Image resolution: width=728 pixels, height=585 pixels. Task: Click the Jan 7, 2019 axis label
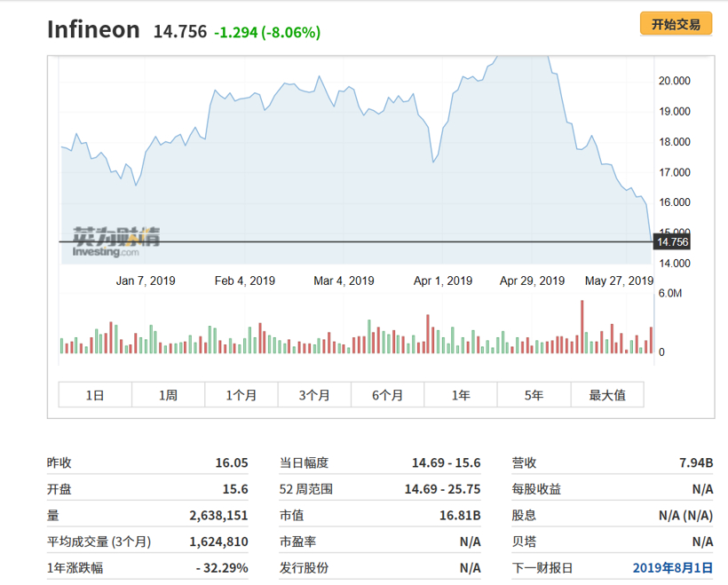click(146, 281)
